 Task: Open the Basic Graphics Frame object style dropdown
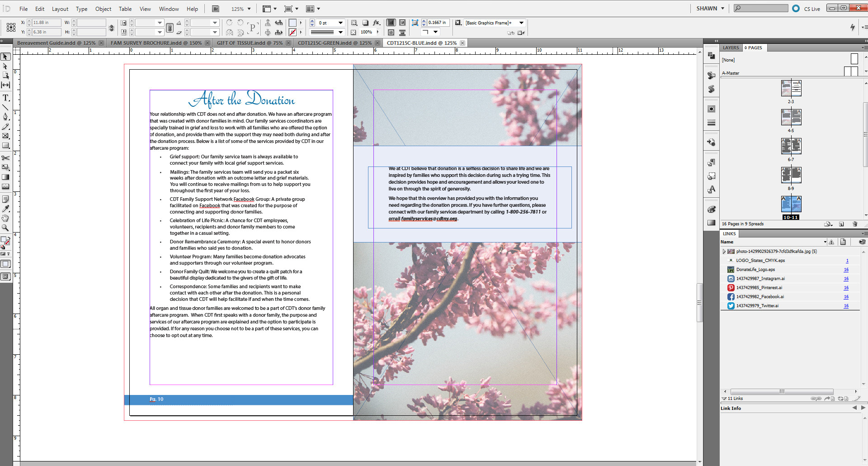coord(521,23)
